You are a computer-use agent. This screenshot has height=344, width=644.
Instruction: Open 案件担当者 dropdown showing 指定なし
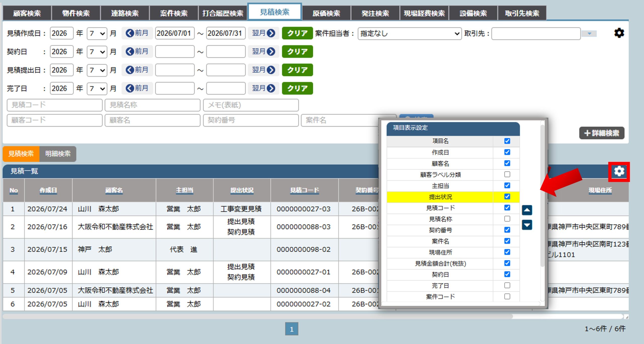point(410,33)
